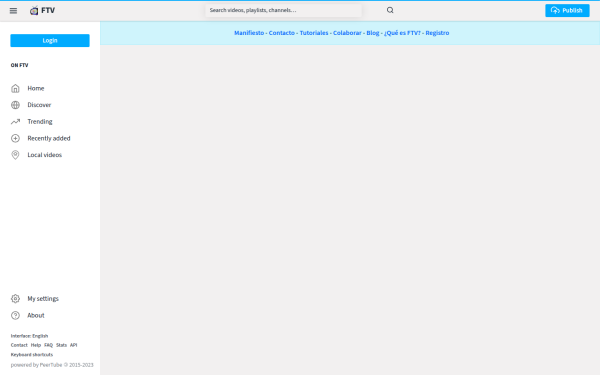600x375 pixels.
Task: Click the Login button
Action: (x=50, y=41)
